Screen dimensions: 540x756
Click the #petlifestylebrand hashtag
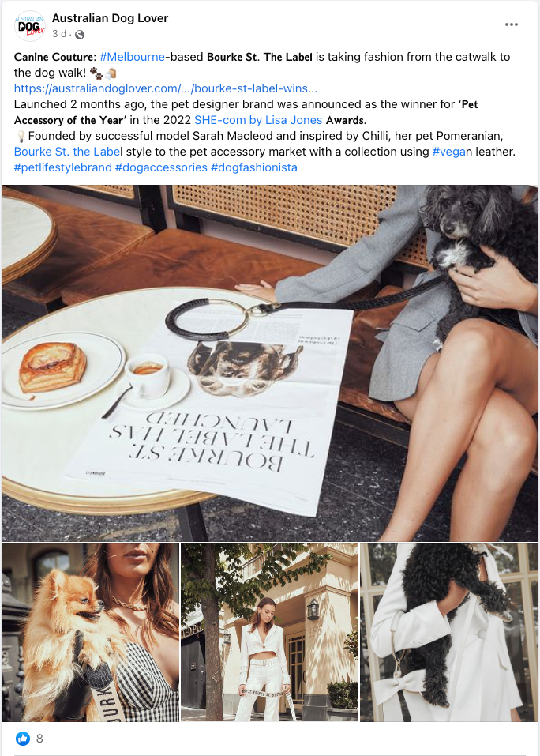pyautogui.click(x=62, y=167)
